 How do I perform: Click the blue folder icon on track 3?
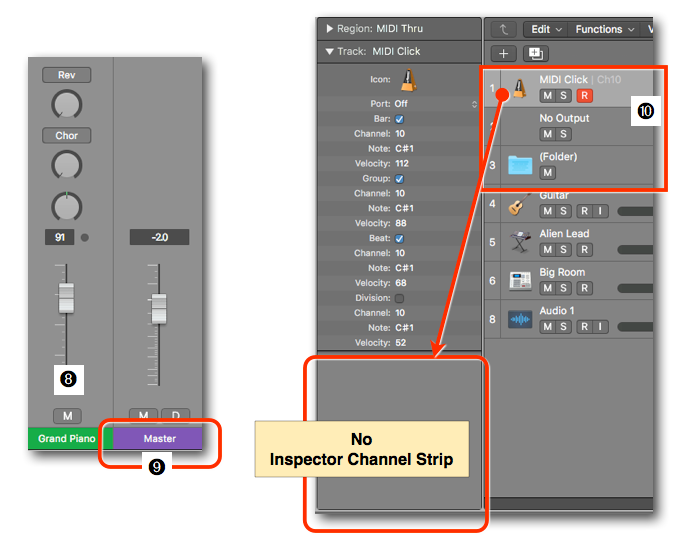519,165
